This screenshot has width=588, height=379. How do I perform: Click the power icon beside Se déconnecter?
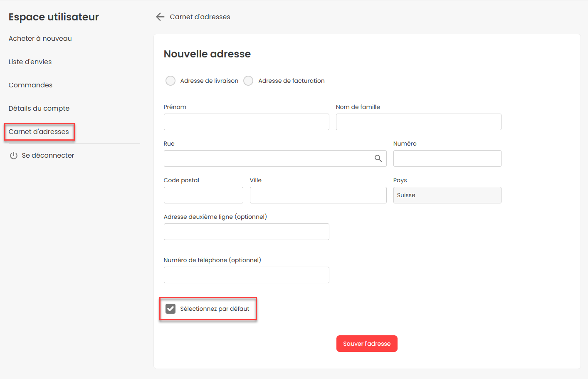click(x=14, y=156)
